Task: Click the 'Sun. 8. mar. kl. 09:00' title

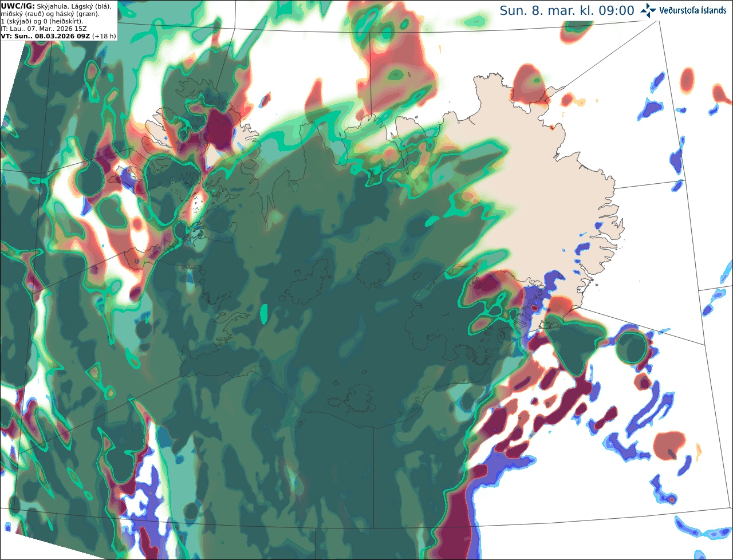Action: [x=567, y=11]
